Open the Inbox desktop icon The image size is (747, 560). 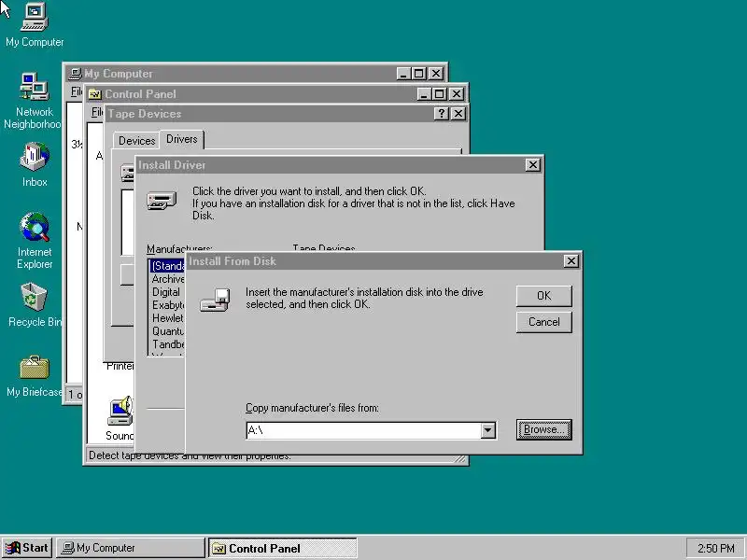35,164
